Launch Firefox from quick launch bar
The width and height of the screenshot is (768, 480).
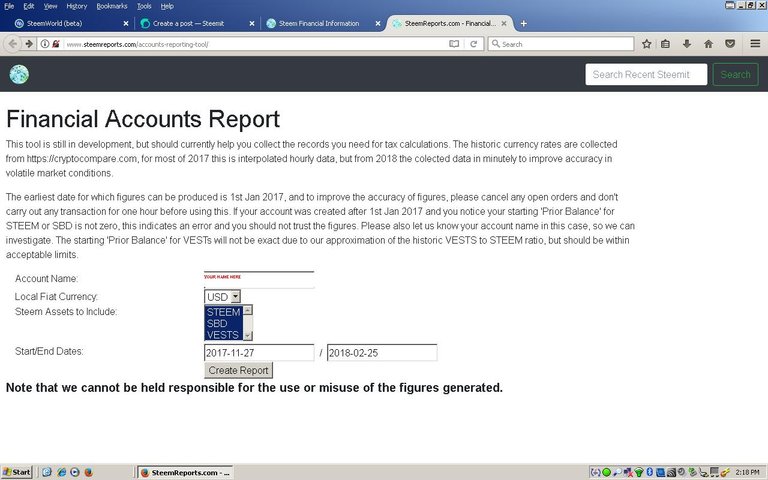[89, 472]
